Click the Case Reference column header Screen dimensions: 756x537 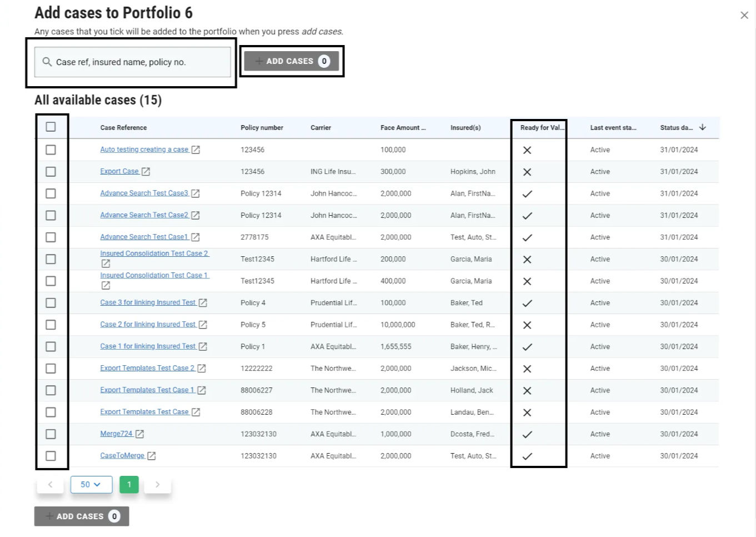[123, 128]
